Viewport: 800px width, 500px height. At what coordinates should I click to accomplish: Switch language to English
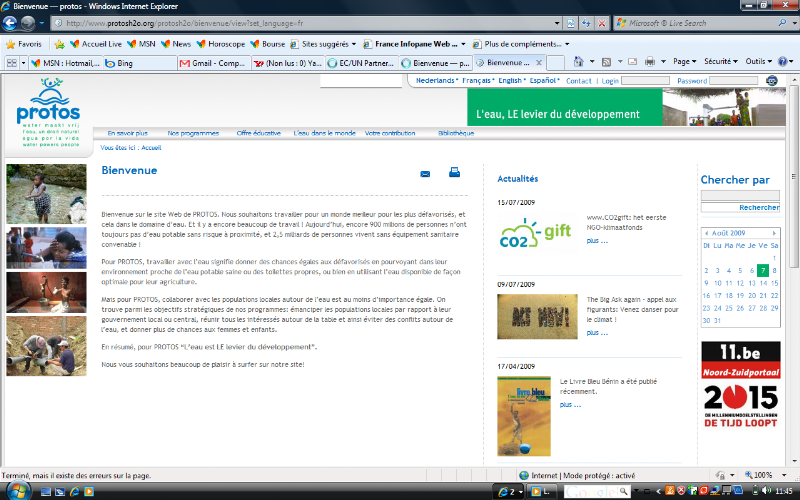tap(511, 81)
